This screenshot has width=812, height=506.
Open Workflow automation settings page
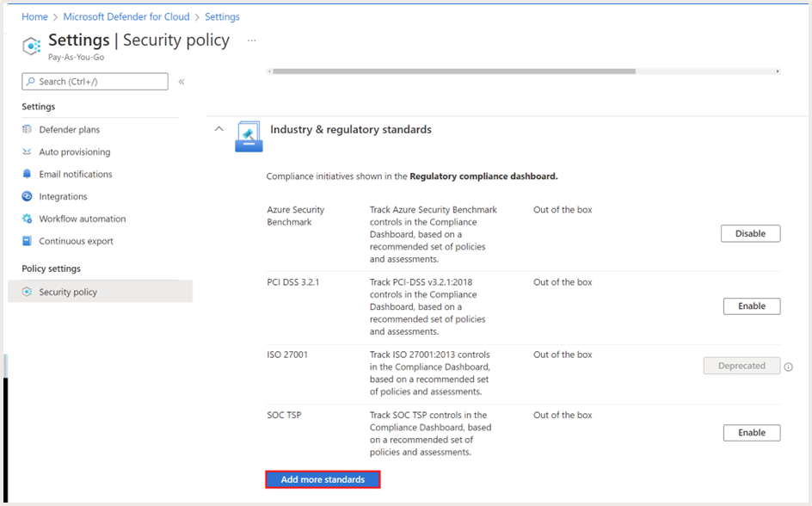pyautogui.click(x=82, y=219)
